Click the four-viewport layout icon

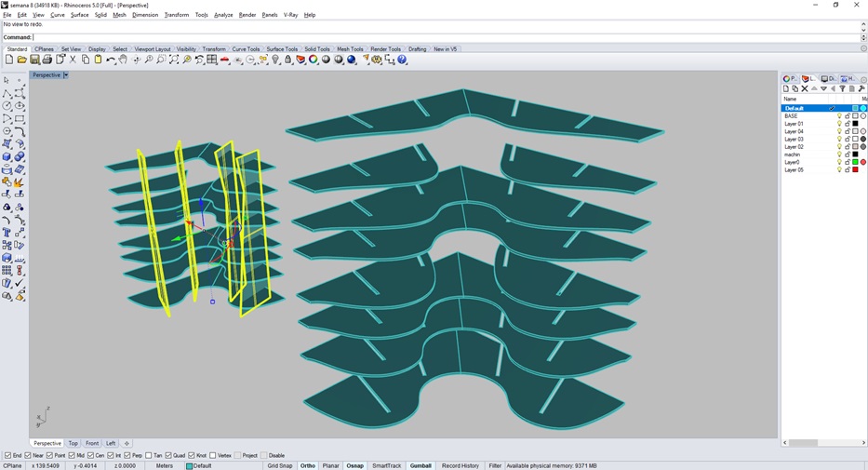pyautogui.click(x=212, y=60)
